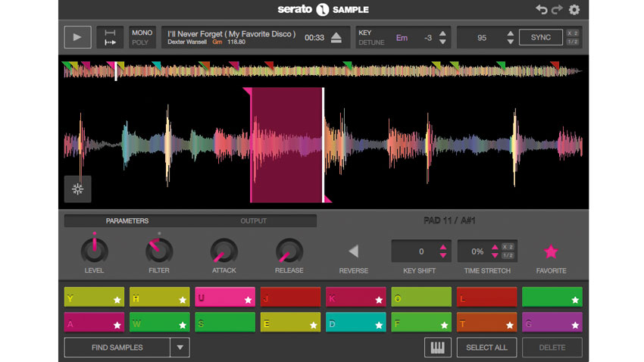Click the snowflake freeze icon in waveform
Screen dimensions: 644x362
[77, 189]
